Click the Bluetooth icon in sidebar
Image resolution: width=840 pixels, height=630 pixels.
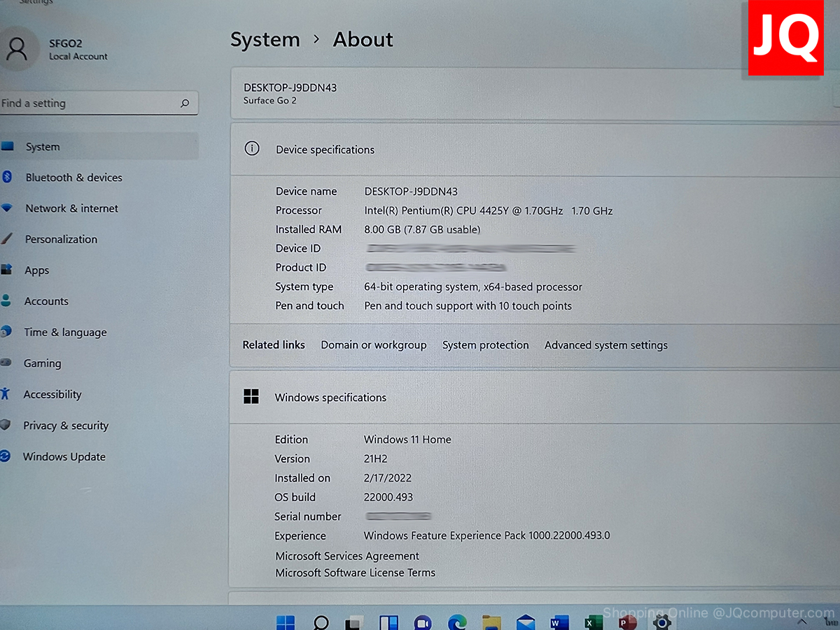(x=7, y=177)
